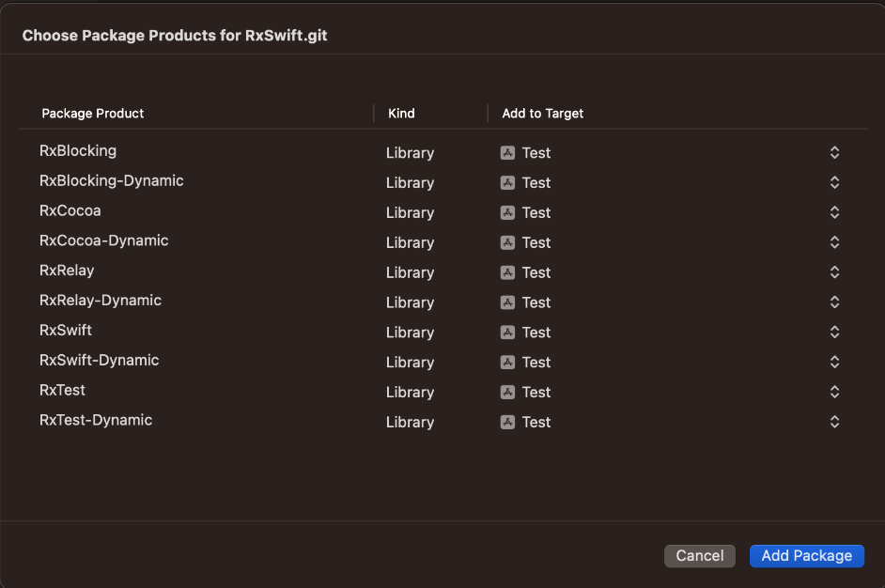Click the app target icon in RxTest row
Viewport: 885px width, 588px height.
507,393
